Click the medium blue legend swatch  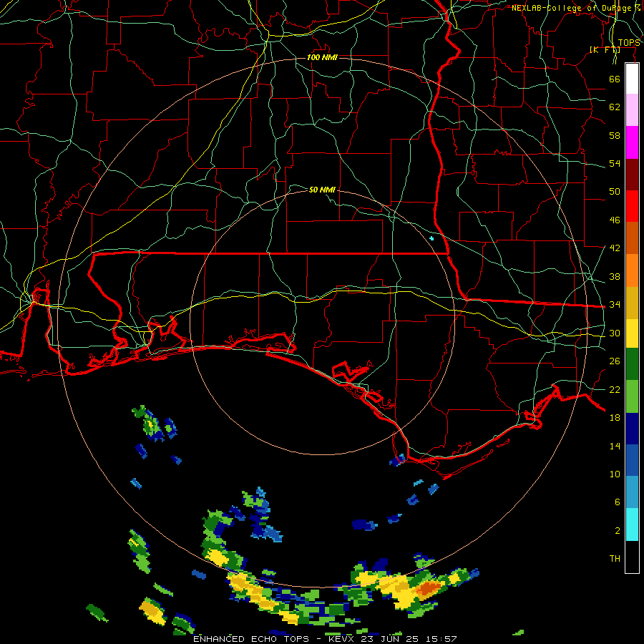coord(632,460)
